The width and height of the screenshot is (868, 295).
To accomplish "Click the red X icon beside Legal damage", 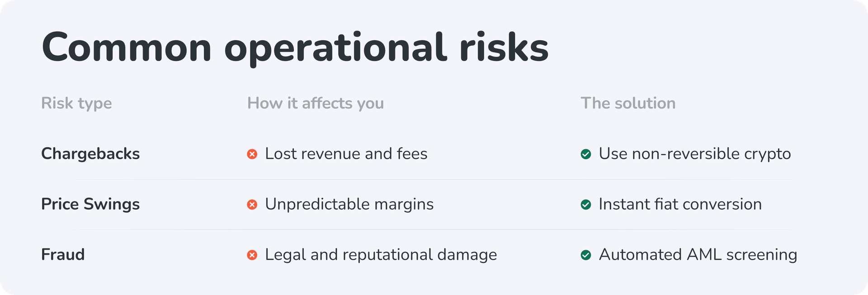I will (x=252, y=255).
